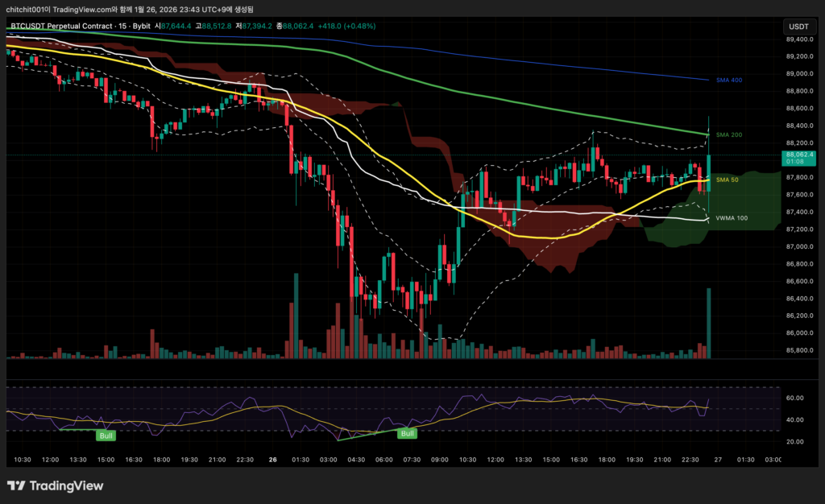
Task: Click the 60.00 level on RSI scale
Action: (x=794, y=398)
